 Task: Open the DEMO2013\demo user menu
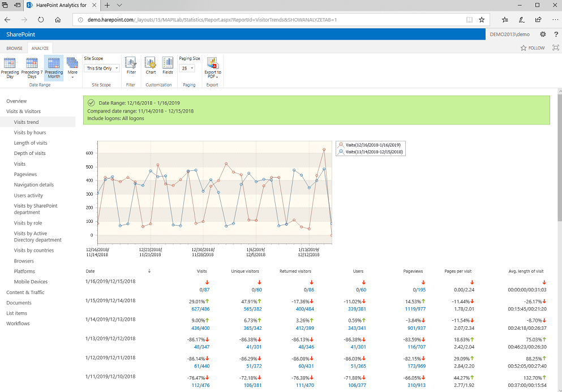click(510, 35)
